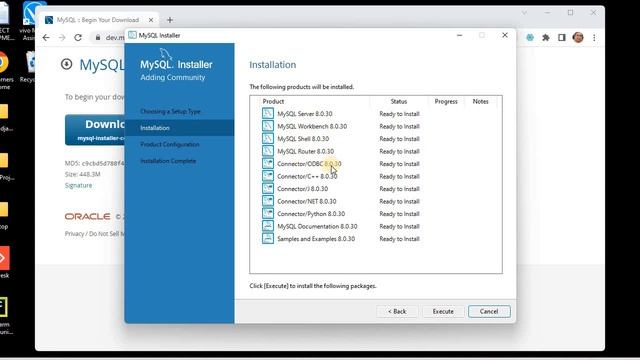Screen dimensions: 640x360
Task: Select the Installation step in sidebar
Action: coord(180,128)
